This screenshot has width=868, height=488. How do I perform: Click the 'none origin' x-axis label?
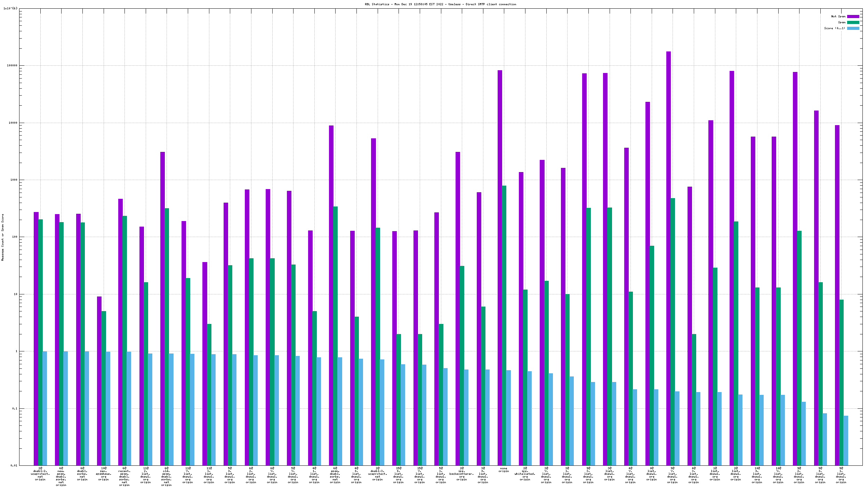(x=504, y=470)
